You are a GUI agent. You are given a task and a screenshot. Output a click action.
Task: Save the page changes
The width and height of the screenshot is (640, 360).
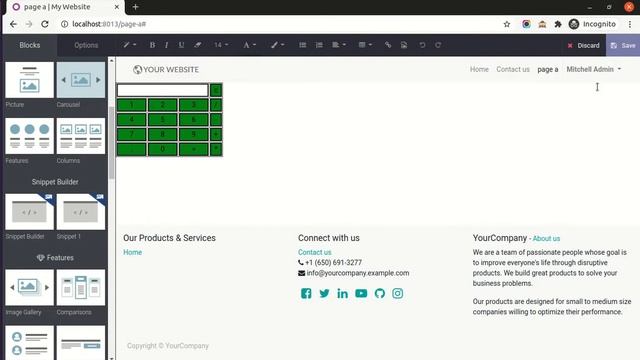pos(623,45)
